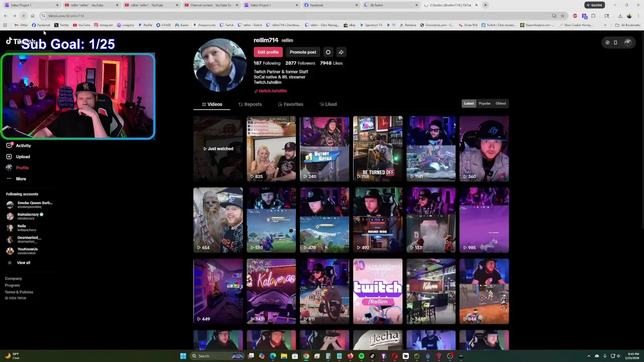This screenshot has height=362, width=644.
Task: Open the Activity icon in sidebar
Action: tap(9, 145)
